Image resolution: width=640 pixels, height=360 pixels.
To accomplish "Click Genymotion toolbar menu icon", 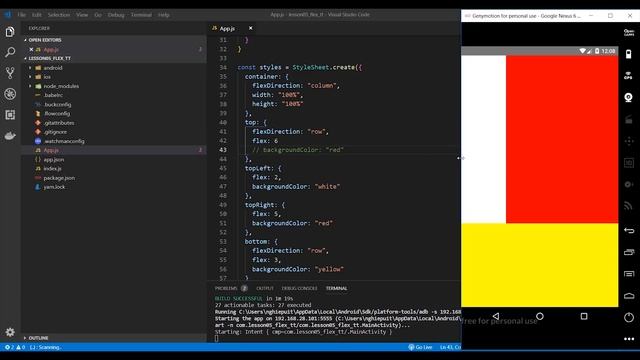I will coord(629,273).
